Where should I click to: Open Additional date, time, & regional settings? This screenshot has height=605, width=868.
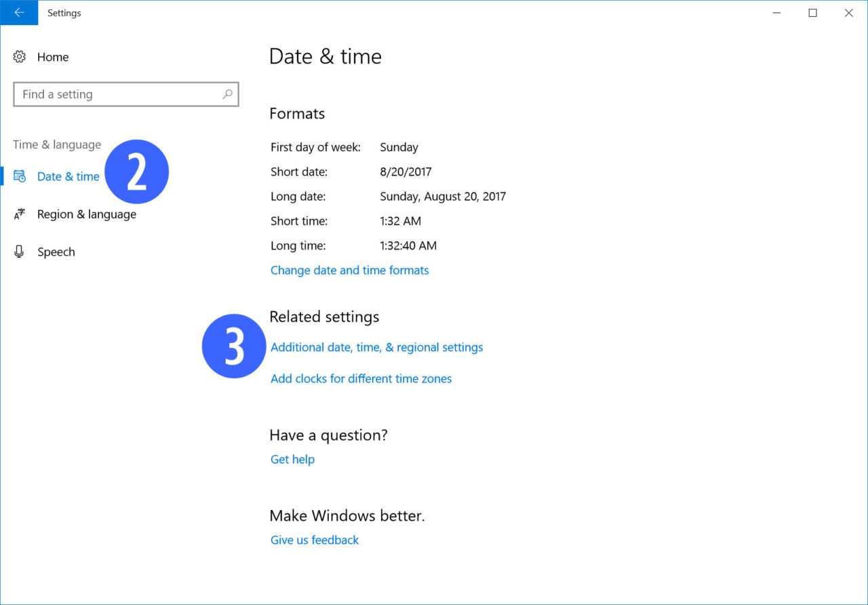point(376,347)
